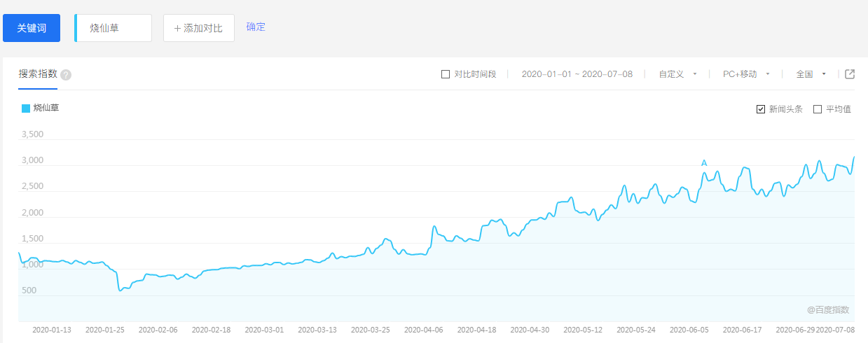Image resolution: width=868 pixels, height=343 pixels.
Task: Click the 2020-01-13 date label
Action: pyautogui.click(x=52, y=329)
